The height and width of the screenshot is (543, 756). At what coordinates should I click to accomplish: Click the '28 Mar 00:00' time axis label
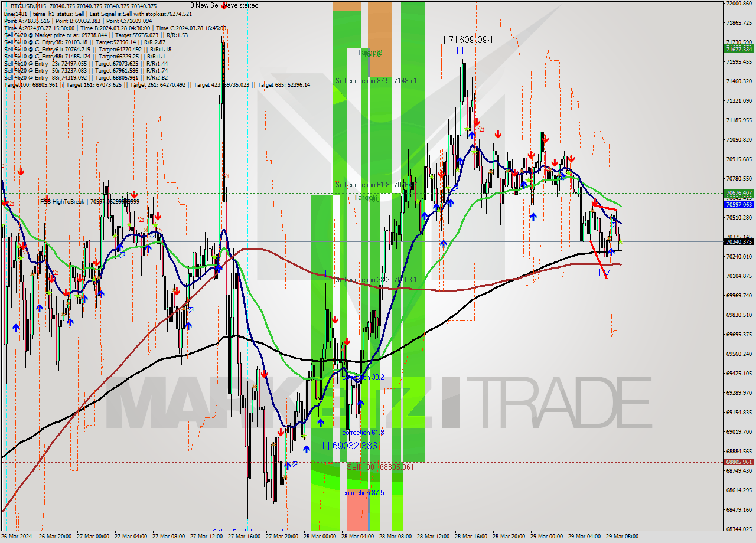coord(321,537)
